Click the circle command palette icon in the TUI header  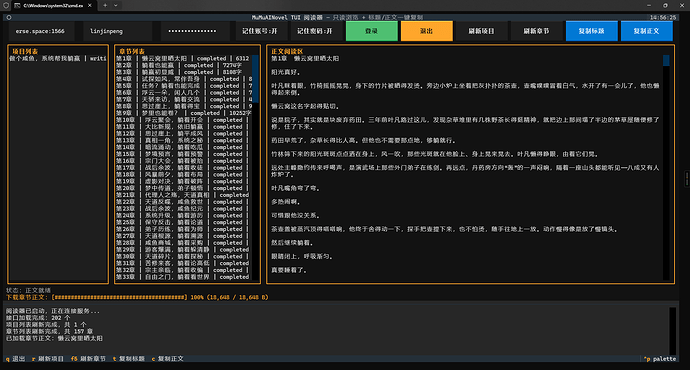click(x=9, y=18)
